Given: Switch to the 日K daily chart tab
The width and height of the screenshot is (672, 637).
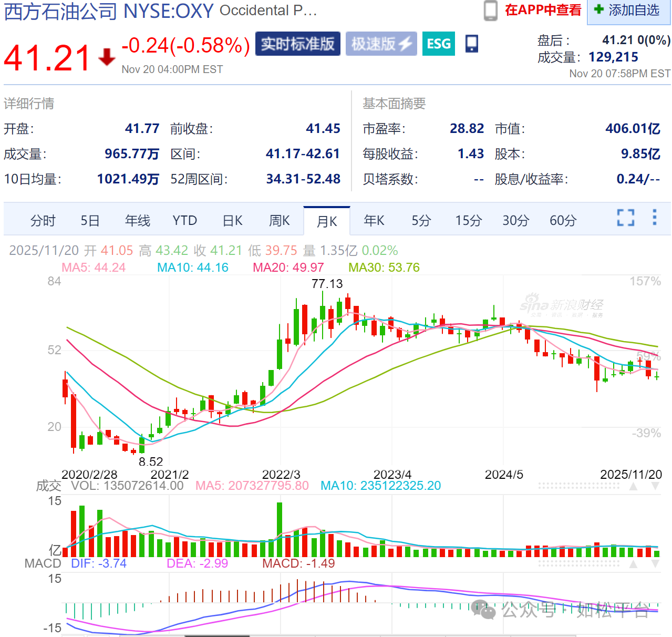Looking at the screenshot, I should pos(232,221).
